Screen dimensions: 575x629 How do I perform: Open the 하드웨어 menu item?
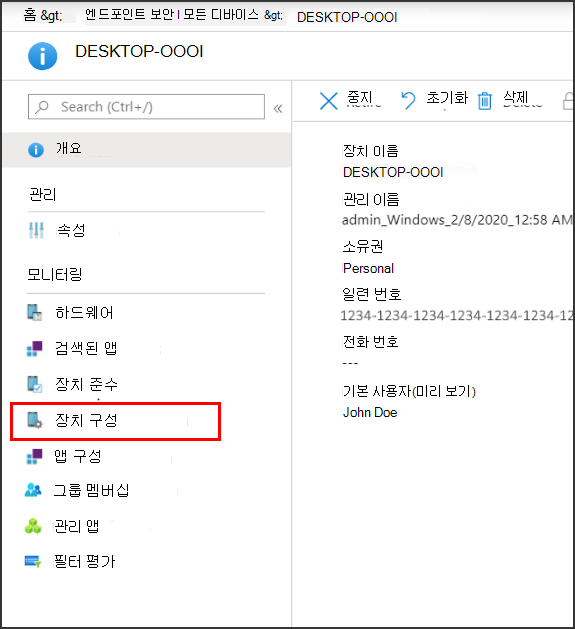84,312
